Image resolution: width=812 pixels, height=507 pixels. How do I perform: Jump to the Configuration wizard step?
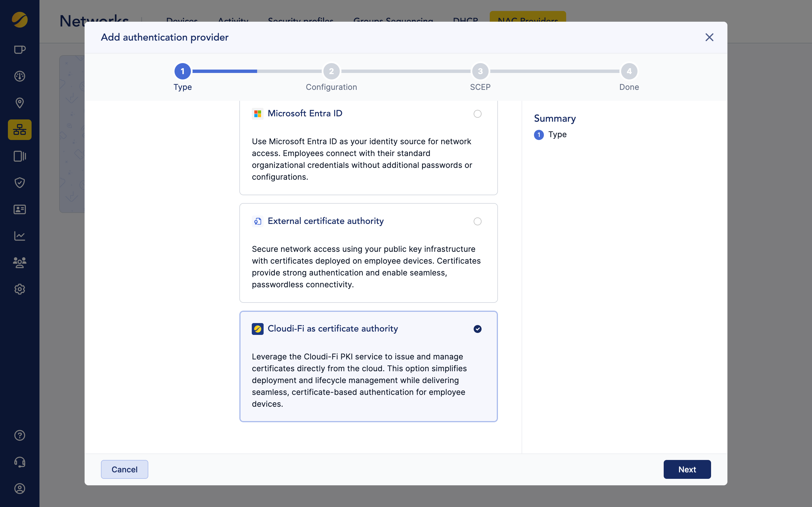tap(331, 71)
